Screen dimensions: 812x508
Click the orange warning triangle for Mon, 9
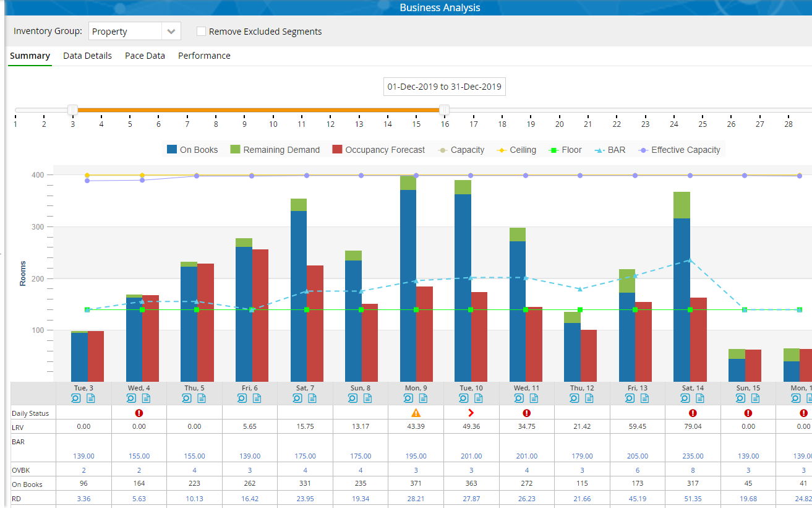point(416,413)
